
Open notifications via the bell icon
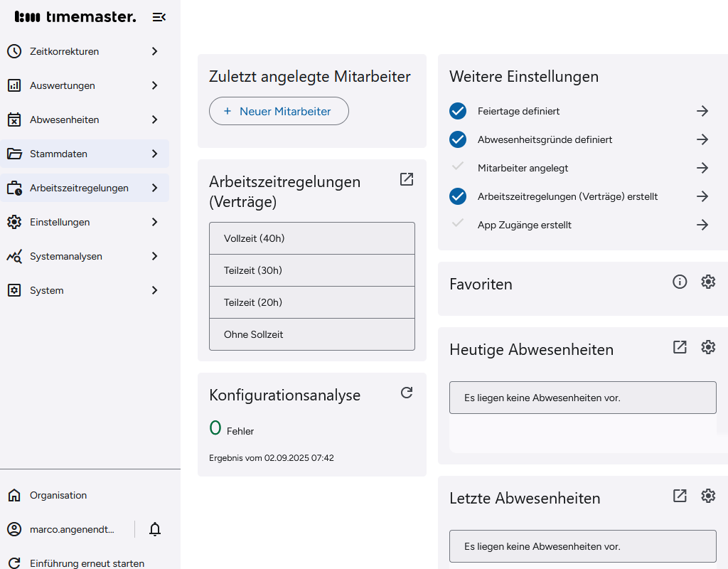point(154,529)
